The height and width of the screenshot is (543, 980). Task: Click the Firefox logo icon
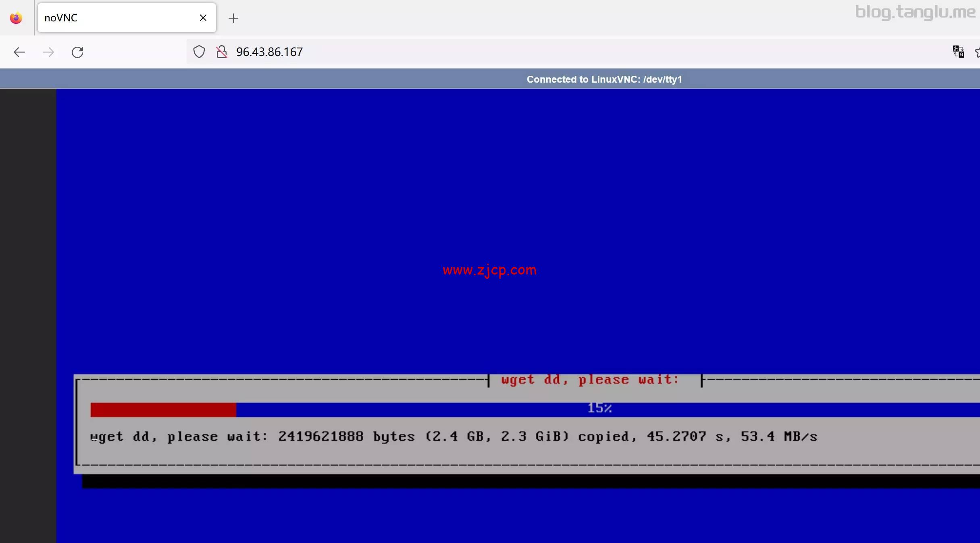pyautogui.click(x=16, y=17)
